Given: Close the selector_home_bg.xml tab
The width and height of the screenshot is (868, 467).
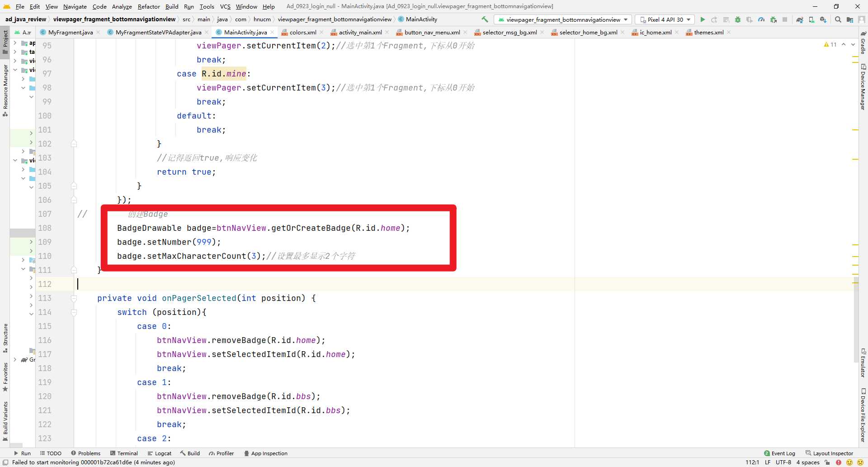Looking at the screenshot, I should (x=622, y=32).
